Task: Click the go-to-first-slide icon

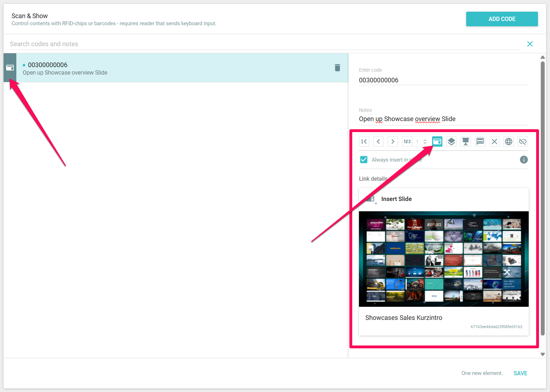Action: point(364,142)
